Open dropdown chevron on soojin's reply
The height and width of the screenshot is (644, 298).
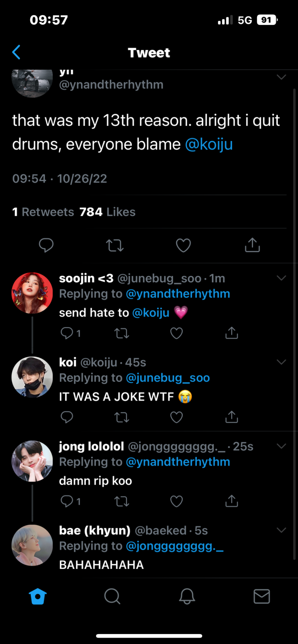[281, 278]
